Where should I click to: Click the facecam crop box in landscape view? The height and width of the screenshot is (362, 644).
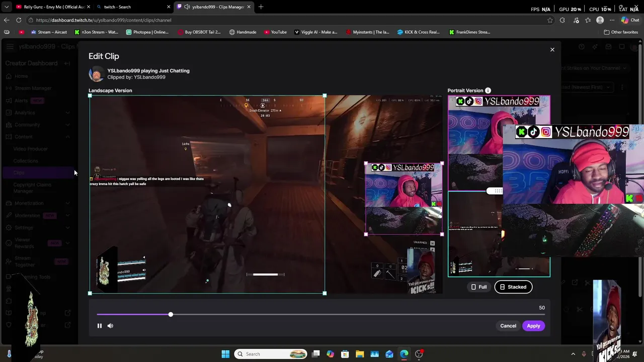coord(404,199)
